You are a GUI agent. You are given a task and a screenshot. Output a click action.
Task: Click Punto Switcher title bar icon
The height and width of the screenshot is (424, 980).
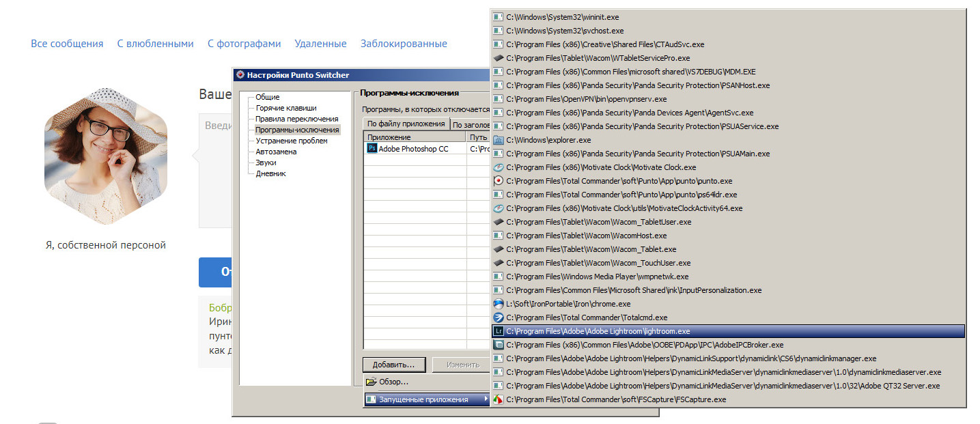tap(239, 74)
